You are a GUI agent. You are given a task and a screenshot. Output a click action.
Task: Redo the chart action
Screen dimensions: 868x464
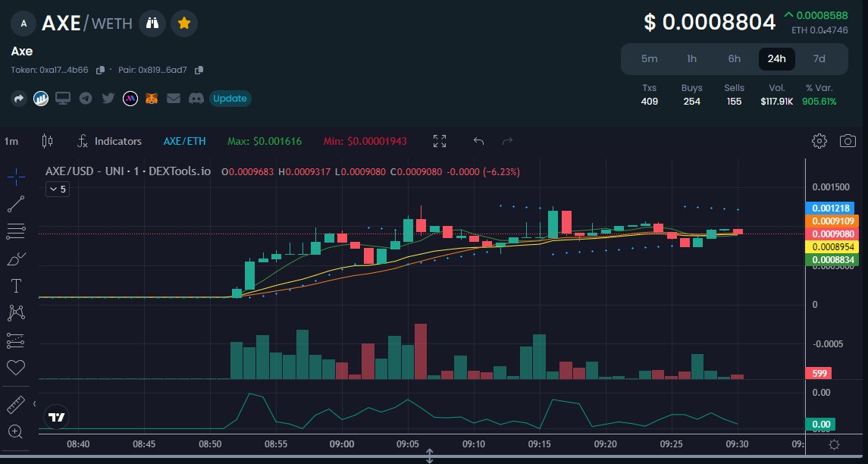[x=507, y=141]
